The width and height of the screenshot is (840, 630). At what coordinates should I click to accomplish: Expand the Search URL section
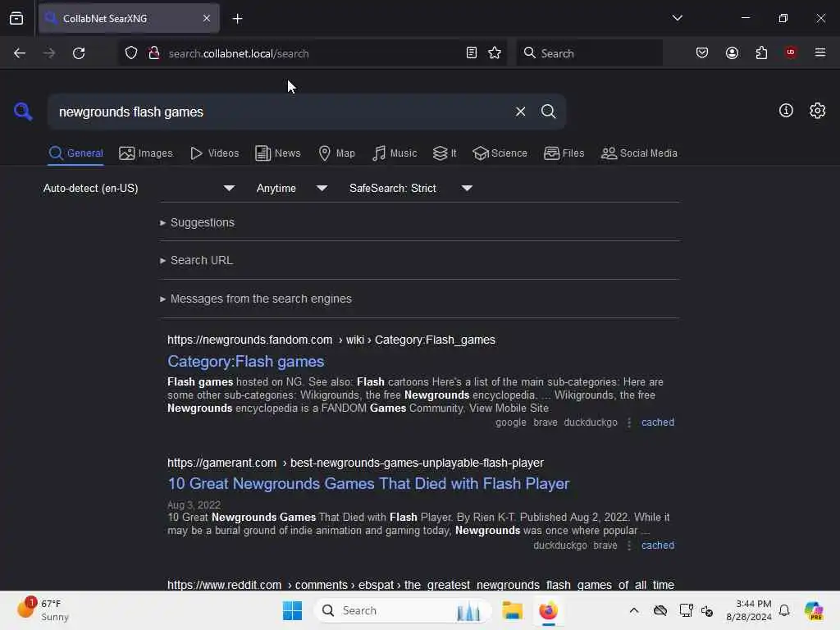pos(197,260)
